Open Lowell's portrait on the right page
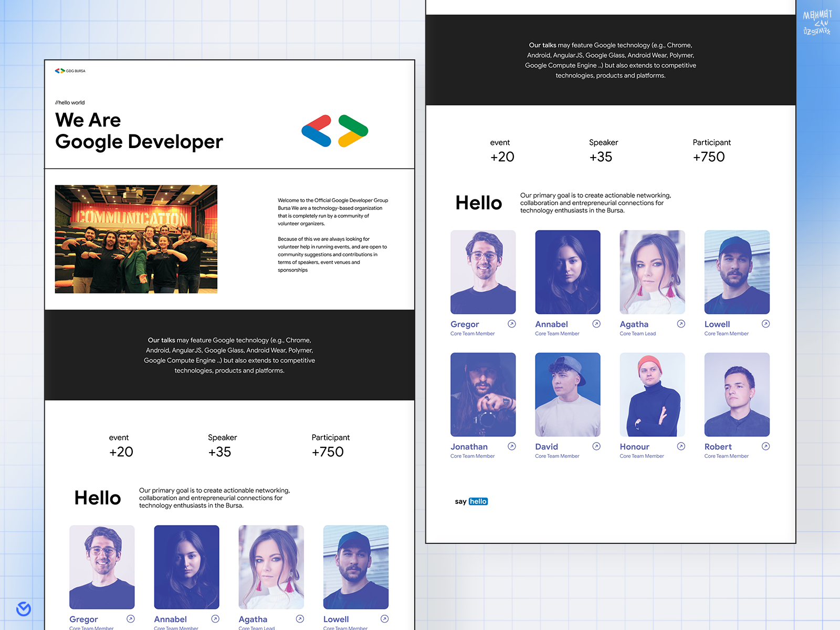The image size is (840, 630). (x=737, y=272)
